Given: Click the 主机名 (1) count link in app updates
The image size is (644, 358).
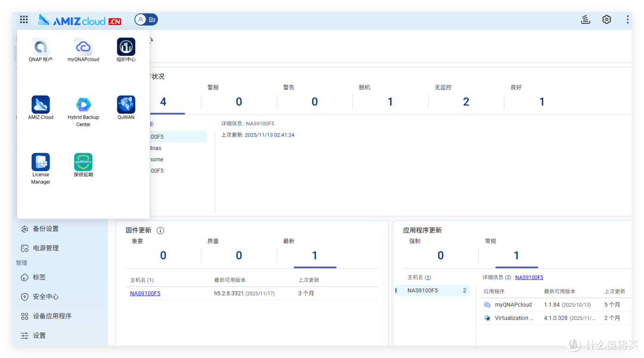Looking at the screenshot, I should click(x=428, y=277).
